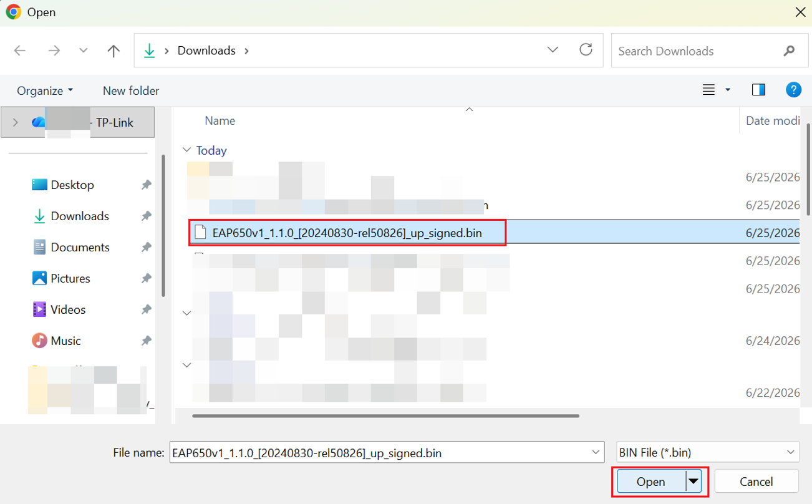The width and height of the screenshot is (812, 504).
Task: Select EAP650v1_1.1.0 up_signed.bin file
Action: point(347,233)
